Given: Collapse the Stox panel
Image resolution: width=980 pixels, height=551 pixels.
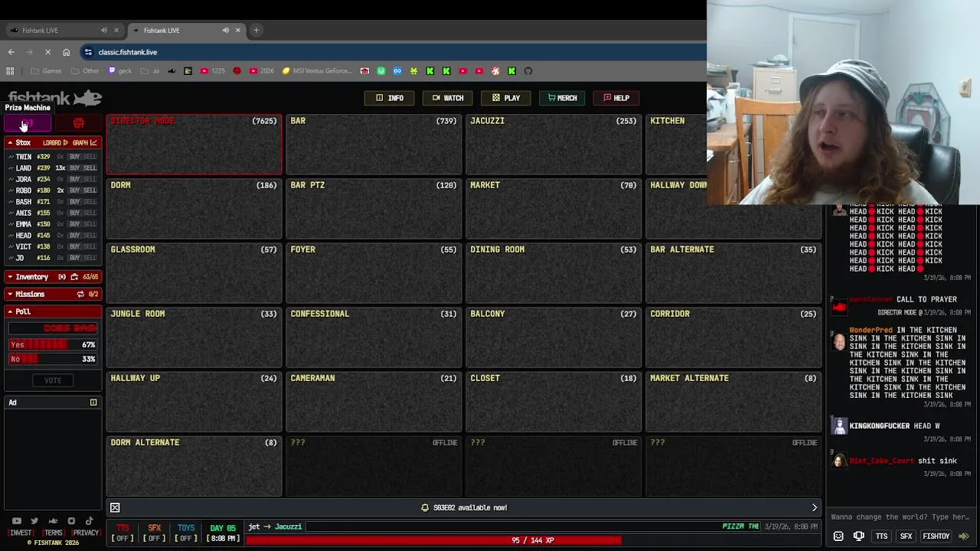Looking at the screenshot, I should click(x=10, y=143).
